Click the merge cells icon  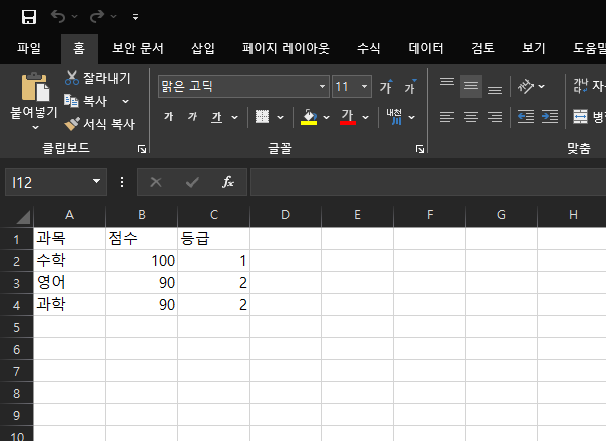pos(580,116)
